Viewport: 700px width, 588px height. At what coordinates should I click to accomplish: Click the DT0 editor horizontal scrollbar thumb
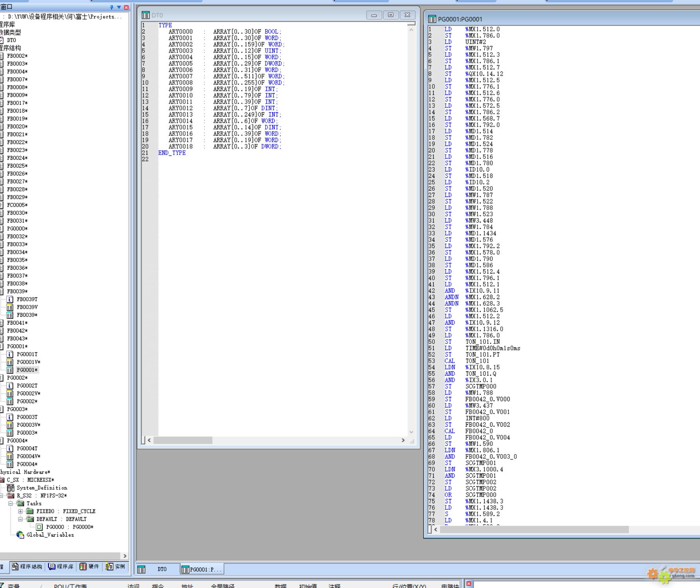(183, 440)
